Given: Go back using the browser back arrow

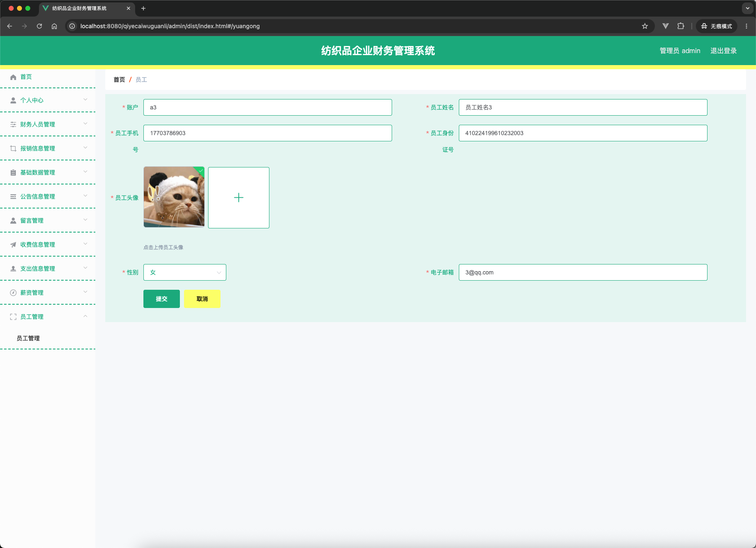Looking at the screenshot, I should [10, 26].
